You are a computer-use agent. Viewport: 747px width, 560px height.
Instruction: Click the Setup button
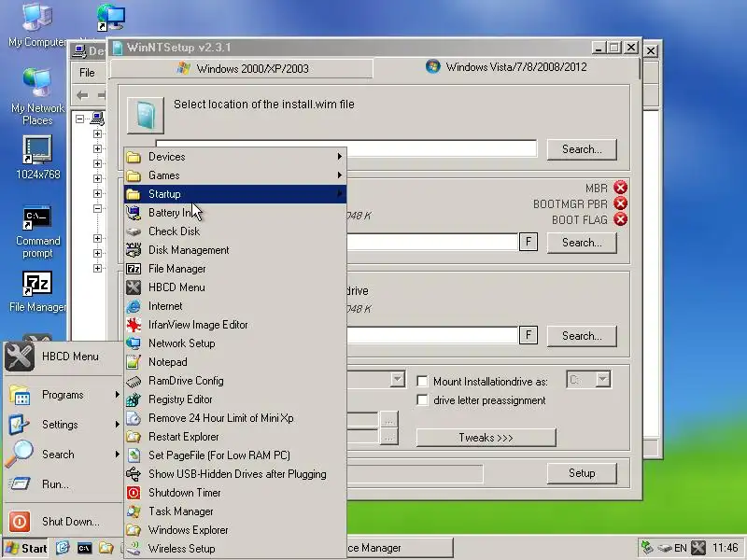click(582, 473)
